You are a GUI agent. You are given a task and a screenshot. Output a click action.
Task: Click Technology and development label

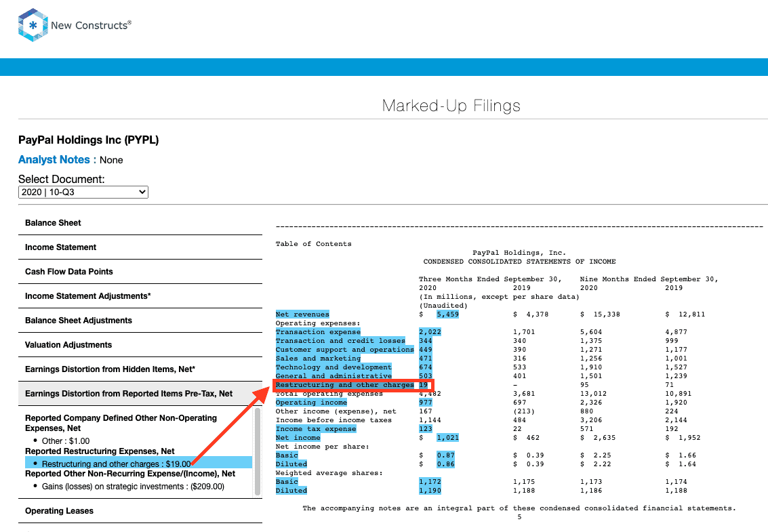pos(334,367)
